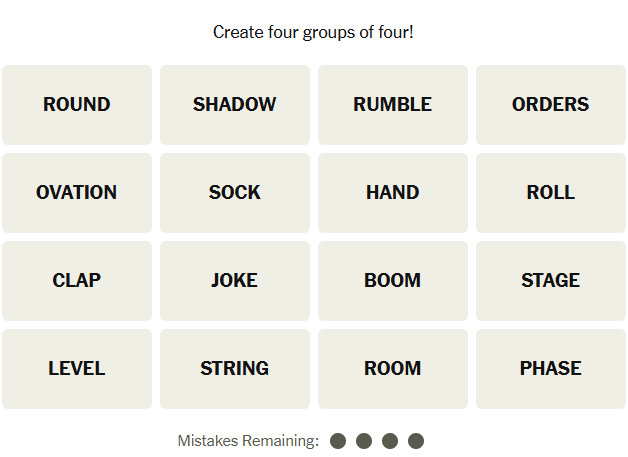Viewport: 628px width, 457px height.
Task: Select the CLAP word tile
Action: click(x=77, y=281)
